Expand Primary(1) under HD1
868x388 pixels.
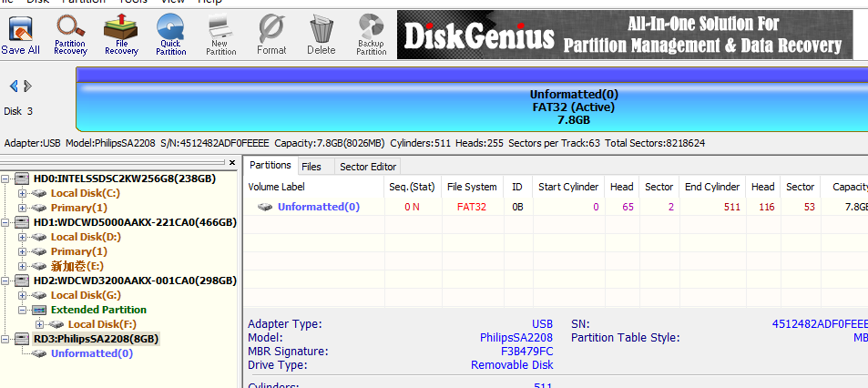[x=22, y=251]
